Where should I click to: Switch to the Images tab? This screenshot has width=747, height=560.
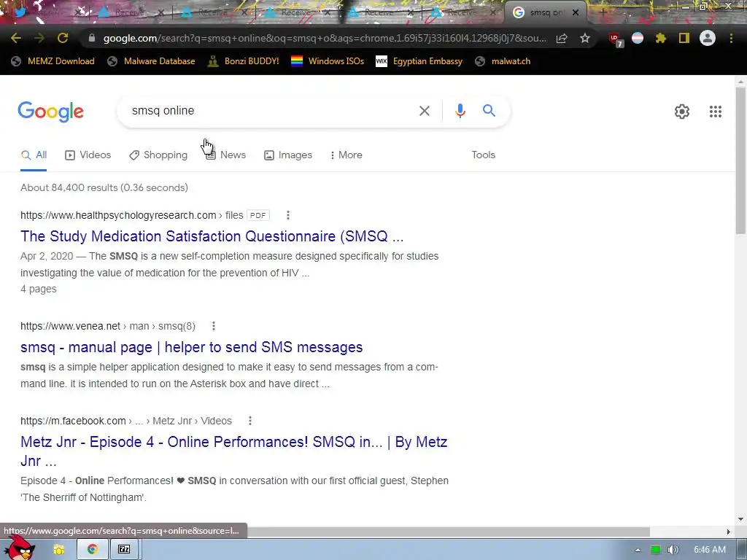[288, 155]
